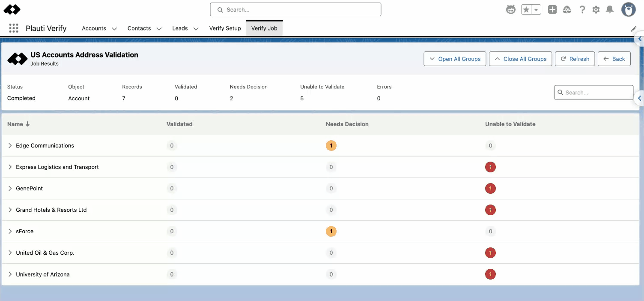
Task: Switch to the Verify Setup tab
Action: tap(225, 28)
